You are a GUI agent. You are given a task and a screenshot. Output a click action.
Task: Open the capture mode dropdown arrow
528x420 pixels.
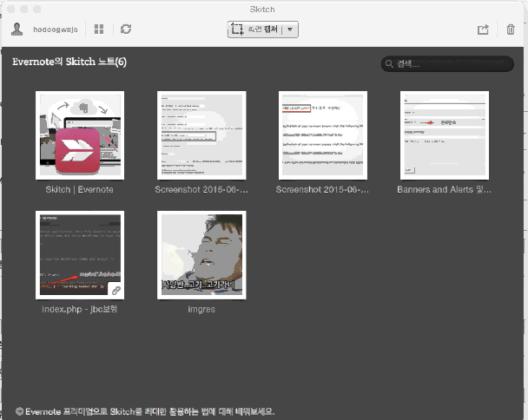pos(290,30)
